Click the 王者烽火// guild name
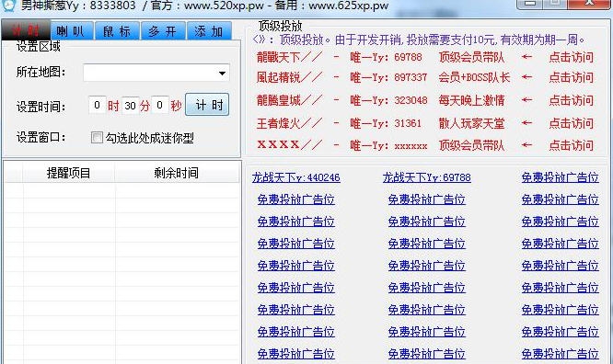Viewport: 613px width, 364px height. (x=289, y=123)
